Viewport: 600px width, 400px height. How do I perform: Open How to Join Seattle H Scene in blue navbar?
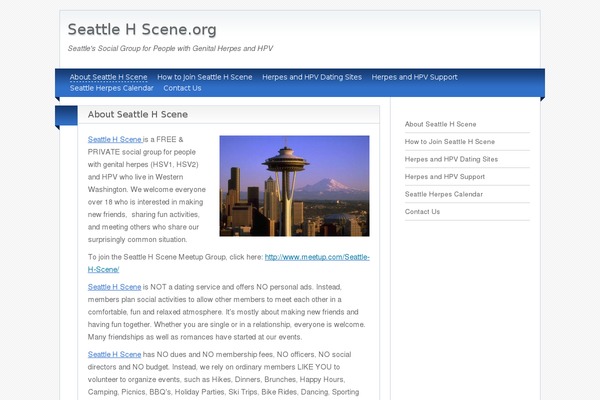tap(205, 77)
